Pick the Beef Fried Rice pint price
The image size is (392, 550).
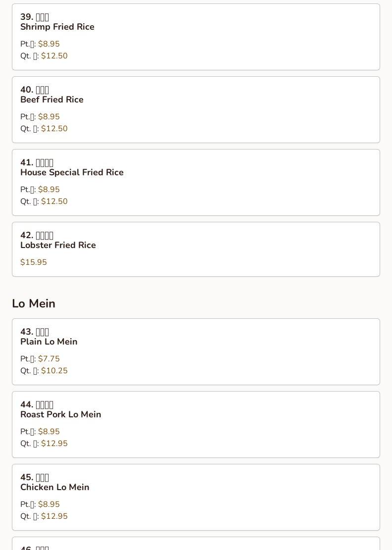click(49, 117)
